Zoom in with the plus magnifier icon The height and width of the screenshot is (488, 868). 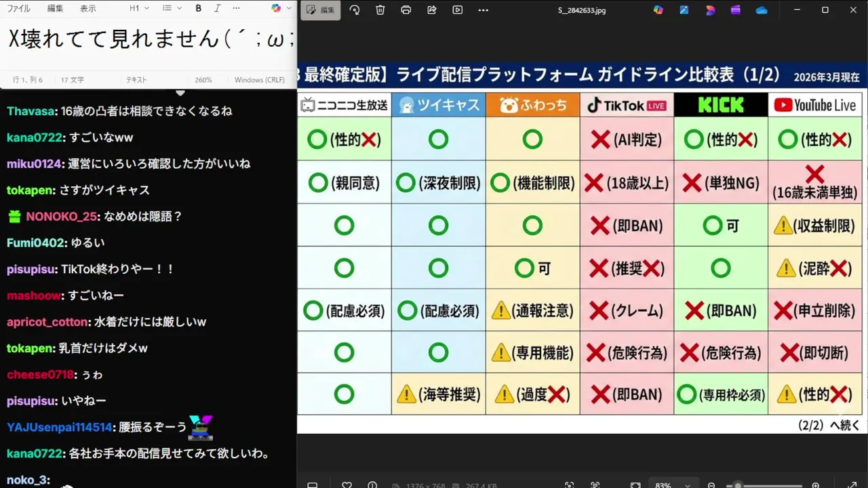tap(816, 485)
